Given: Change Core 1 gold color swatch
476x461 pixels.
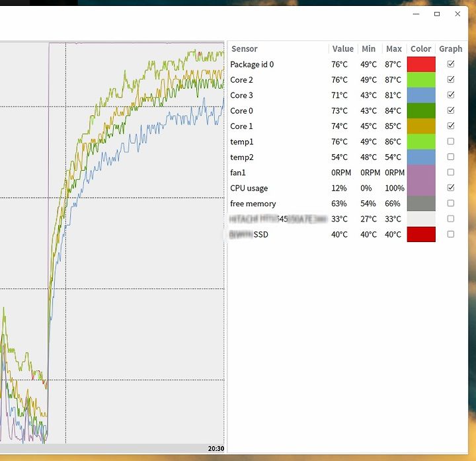Looking at the screenshot, I should [x=421, y=126].
